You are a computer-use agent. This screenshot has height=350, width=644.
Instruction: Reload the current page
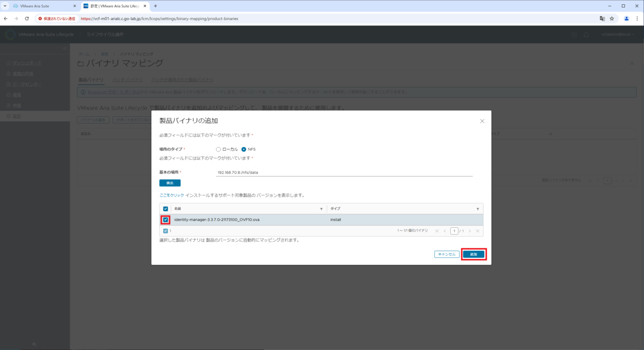click(27, 18)
